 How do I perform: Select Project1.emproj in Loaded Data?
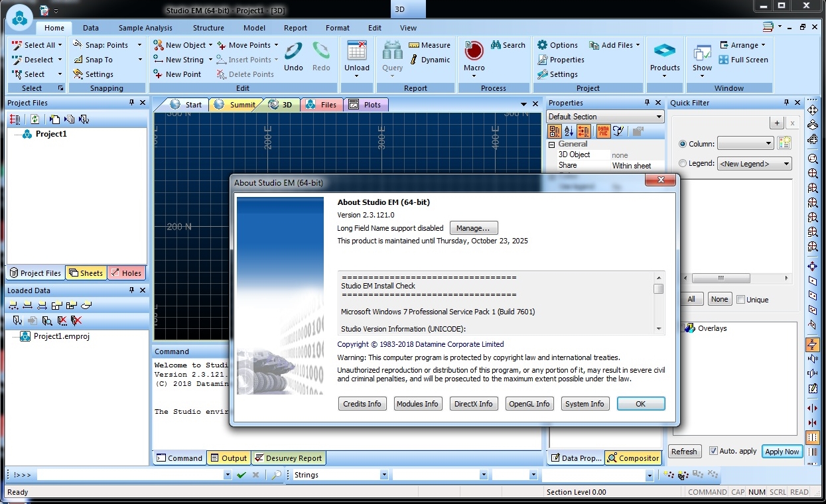tap(62, 336)
